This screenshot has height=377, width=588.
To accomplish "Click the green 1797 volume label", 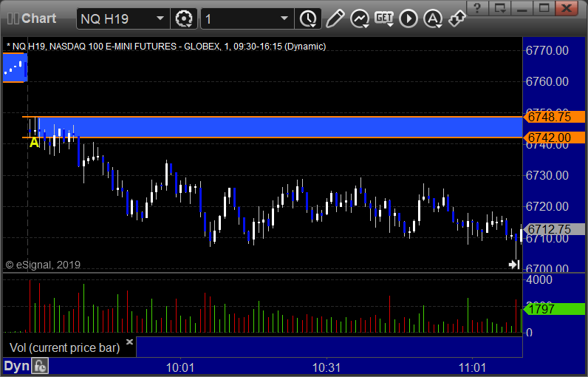I will [x=554, y=309].
